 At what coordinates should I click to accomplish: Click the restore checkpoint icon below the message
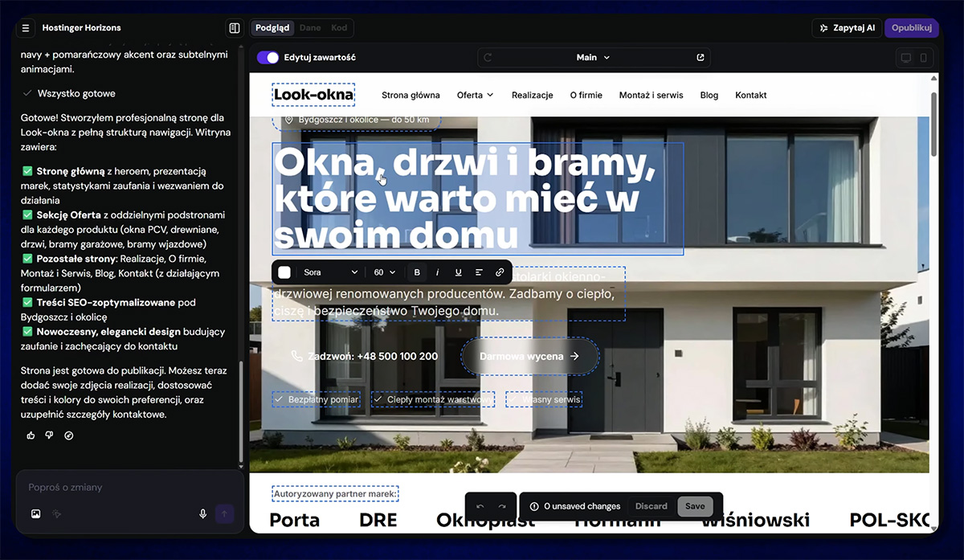pos(68,435)
